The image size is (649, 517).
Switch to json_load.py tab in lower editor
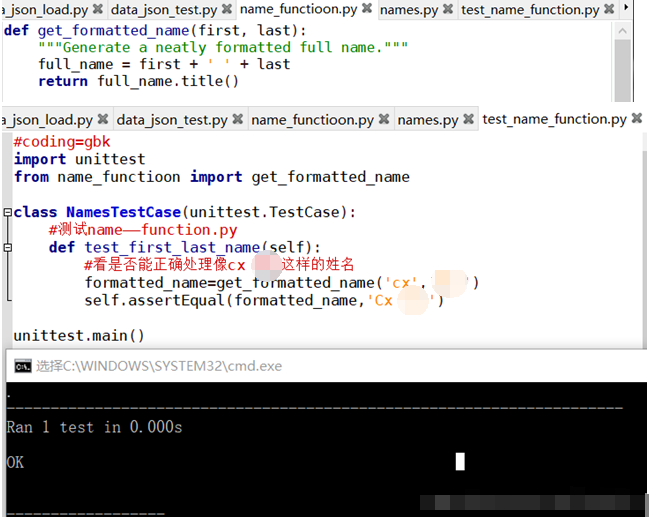point(48,120)
